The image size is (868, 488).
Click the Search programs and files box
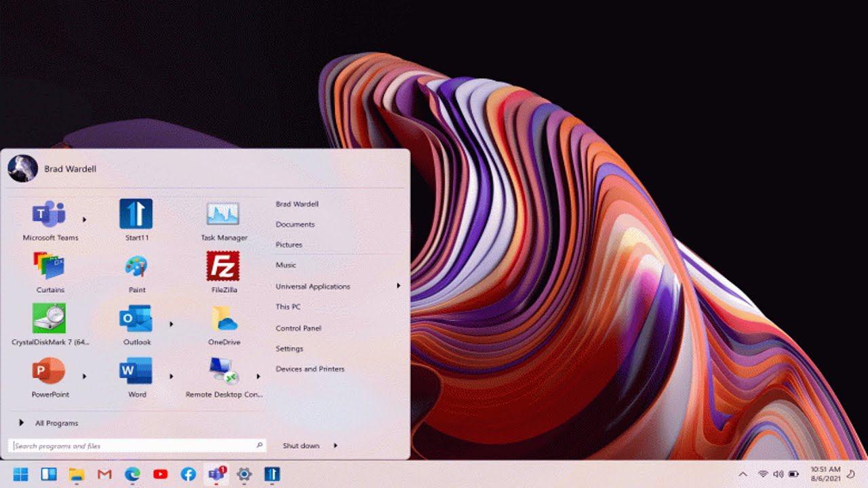click(x=137, y=445)
